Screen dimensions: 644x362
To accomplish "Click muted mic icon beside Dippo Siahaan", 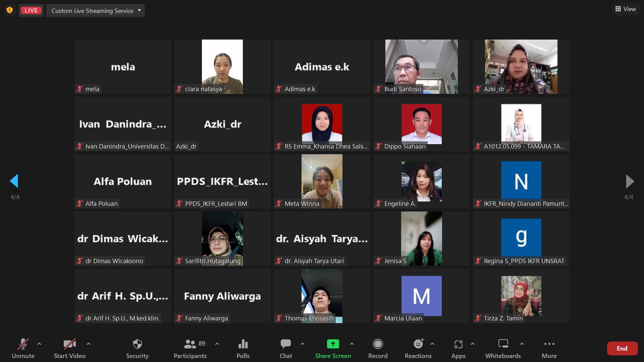I will pos(378,146).
